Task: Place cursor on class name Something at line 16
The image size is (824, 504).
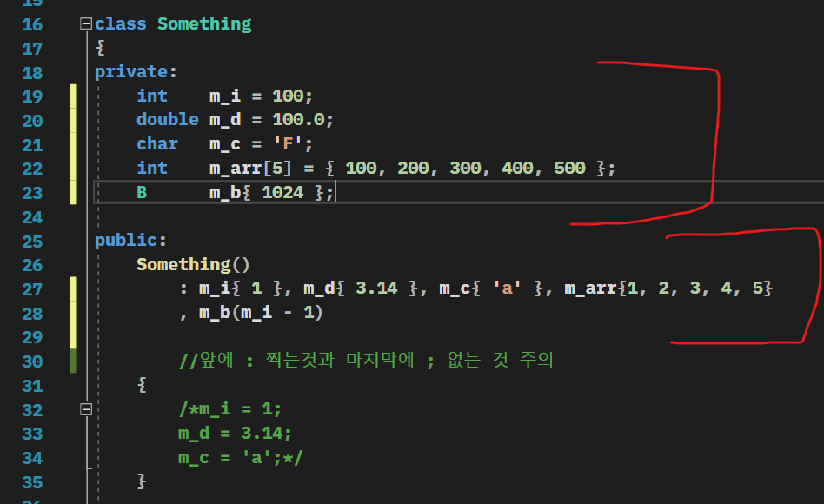Action: coord(204,24)
